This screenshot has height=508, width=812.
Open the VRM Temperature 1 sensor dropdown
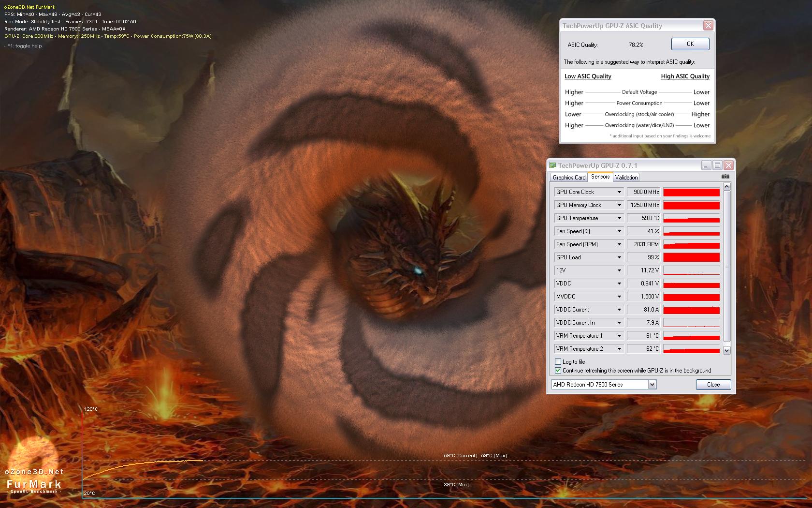pyautogui.click(x=619, y=336)
